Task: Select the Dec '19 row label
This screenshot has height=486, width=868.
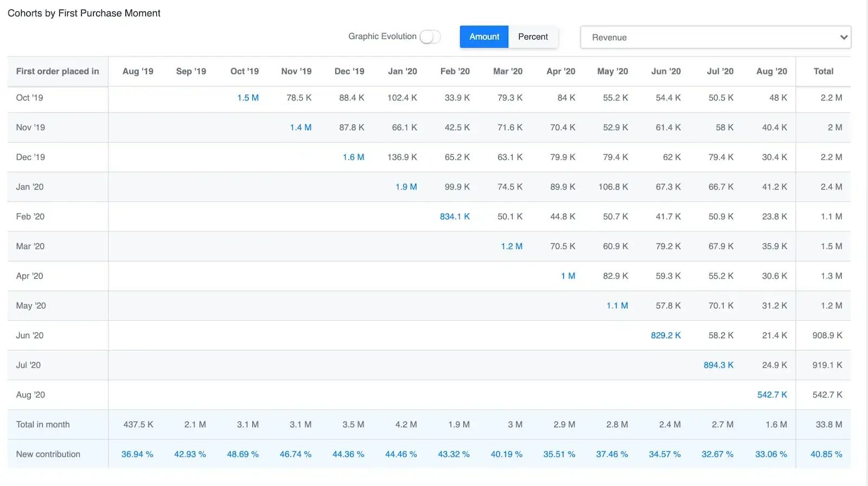Action: click(x=30, y=157)
